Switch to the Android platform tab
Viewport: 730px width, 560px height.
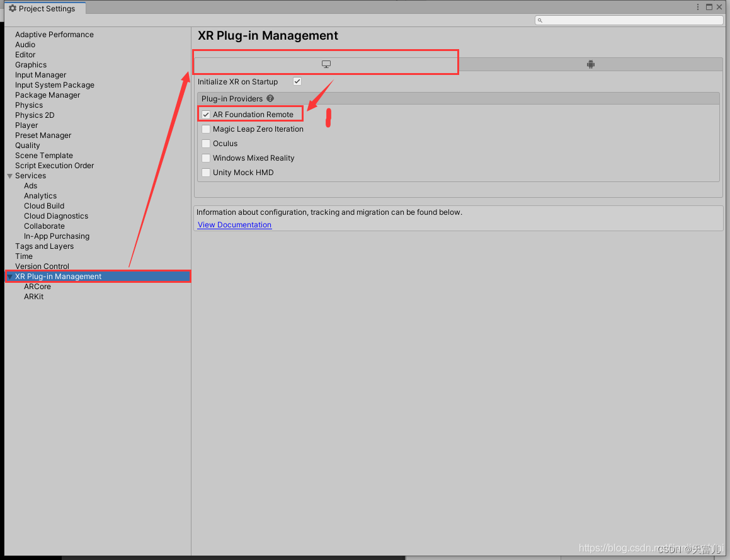pyautogui.click(x=590, y=64)
